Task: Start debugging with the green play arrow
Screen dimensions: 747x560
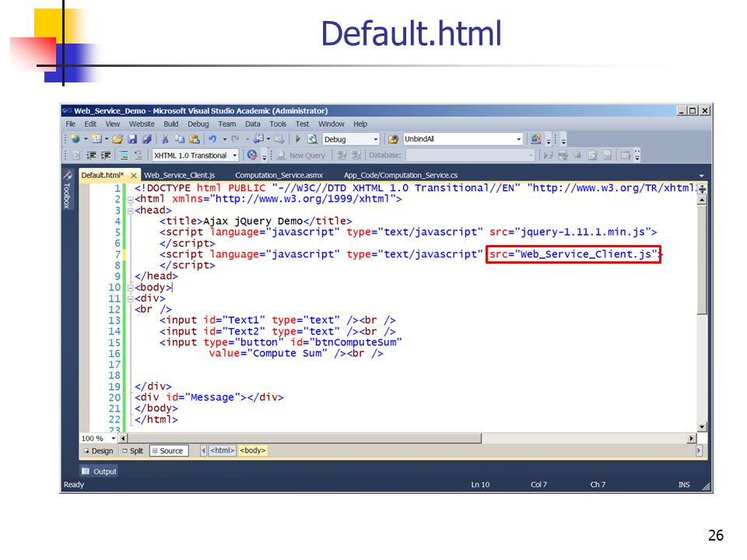Action: (298, 139)
